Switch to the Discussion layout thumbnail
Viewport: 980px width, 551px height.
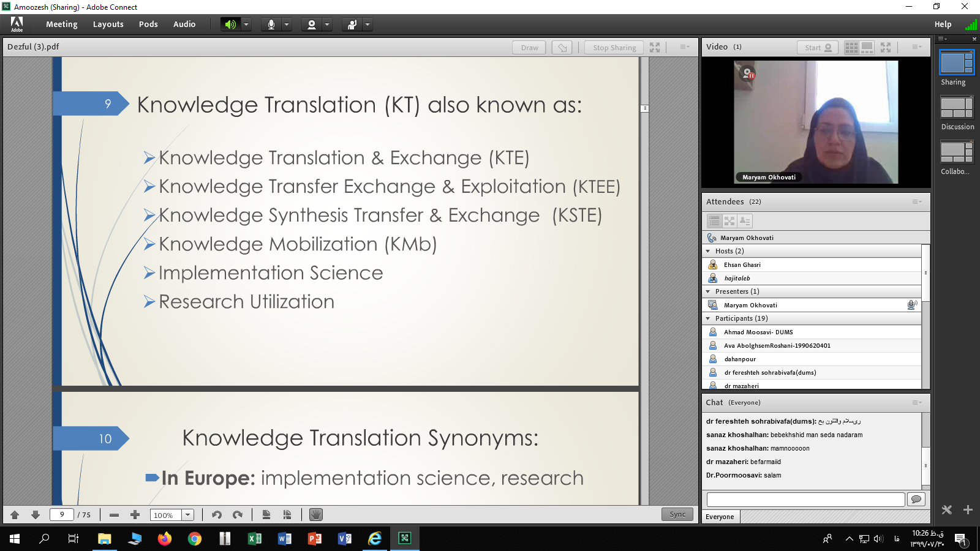957,108
